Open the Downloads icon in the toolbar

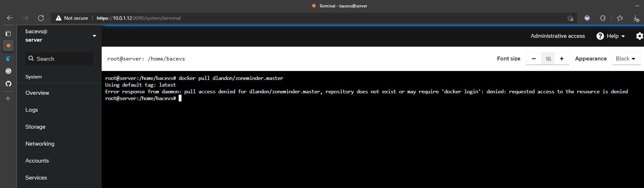coord(636,18)
